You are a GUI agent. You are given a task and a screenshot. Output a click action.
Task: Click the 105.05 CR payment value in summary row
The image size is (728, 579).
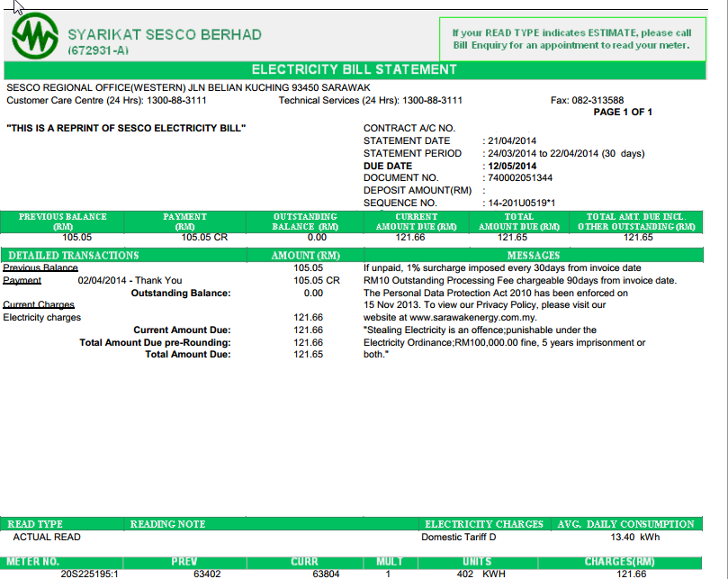click(204, 238)
